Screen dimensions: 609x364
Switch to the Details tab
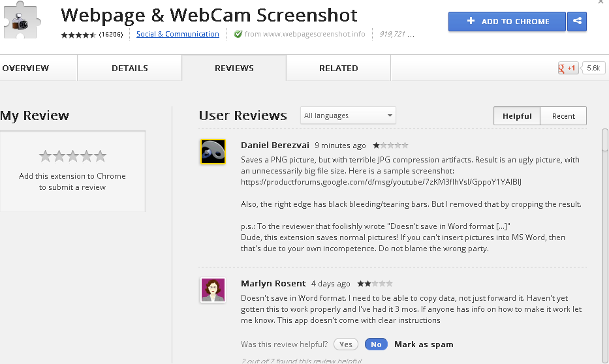pyautogui.click(x=130, y=68)
